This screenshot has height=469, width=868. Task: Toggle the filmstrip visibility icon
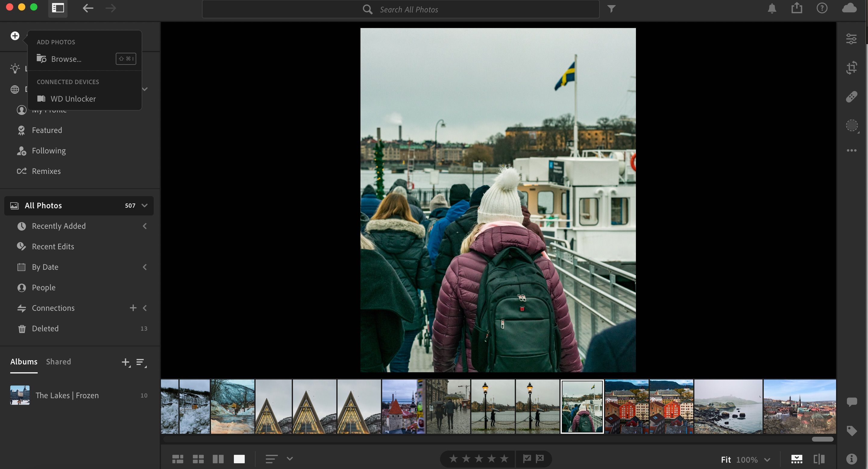pos(797,458)
